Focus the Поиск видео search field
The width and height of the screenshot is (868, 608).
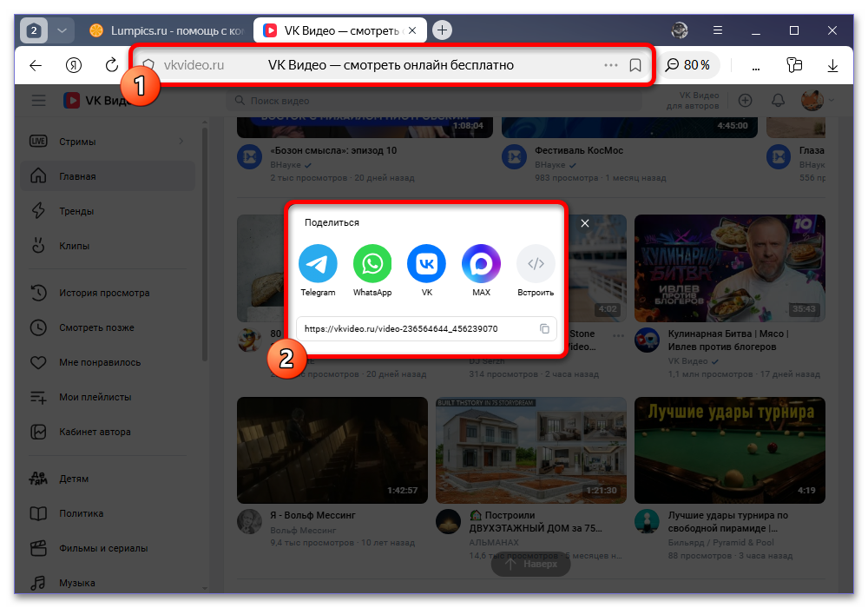[434, 100]
